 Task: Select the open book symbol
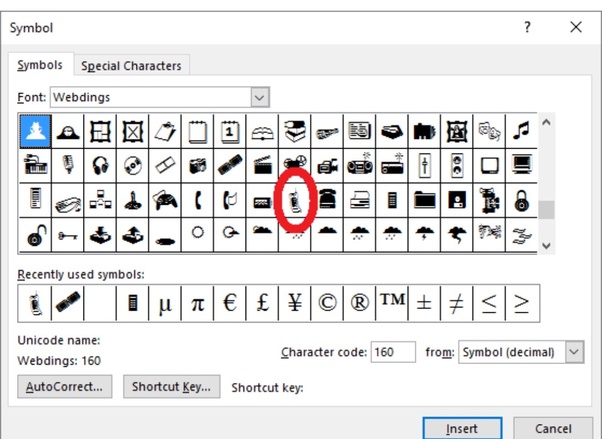(x=262, y=131)
